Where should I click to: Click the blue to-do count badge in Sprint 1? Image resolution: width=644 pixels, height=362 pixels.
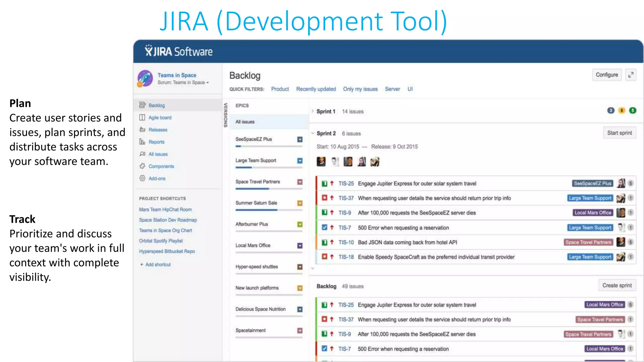611,110
